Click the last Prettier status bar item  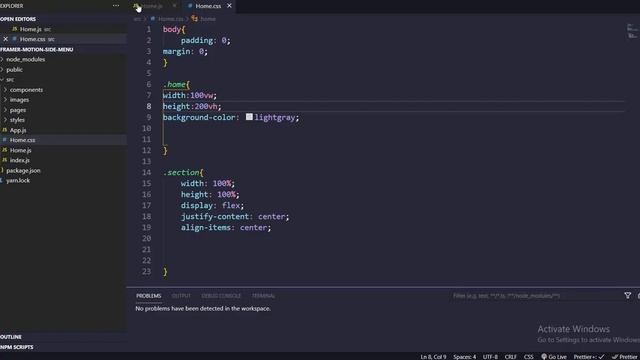tap(625, 357)
